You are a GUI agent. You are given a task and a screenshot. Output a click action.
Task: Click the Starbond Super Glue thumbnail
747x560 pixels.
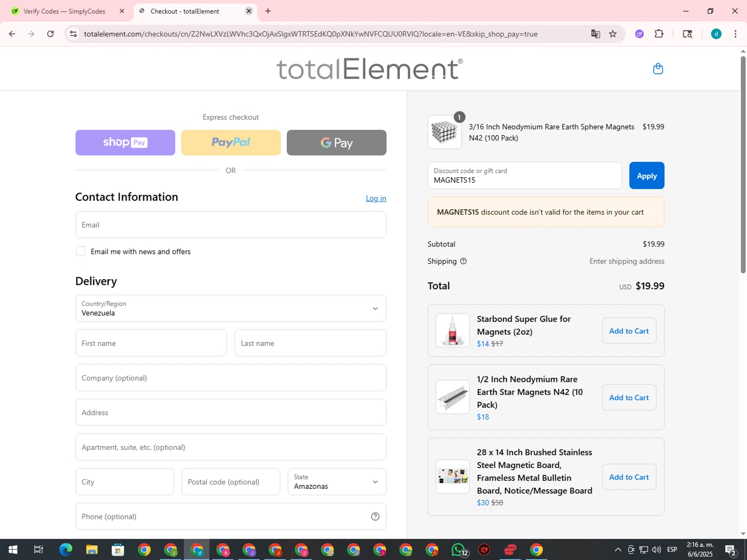tap(452, 331)
